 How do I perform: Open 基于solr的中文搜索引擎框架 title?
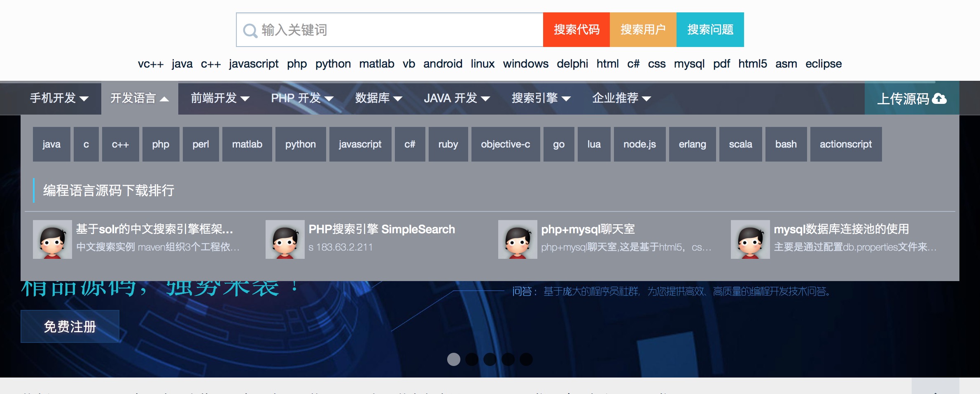coord(154,229)
